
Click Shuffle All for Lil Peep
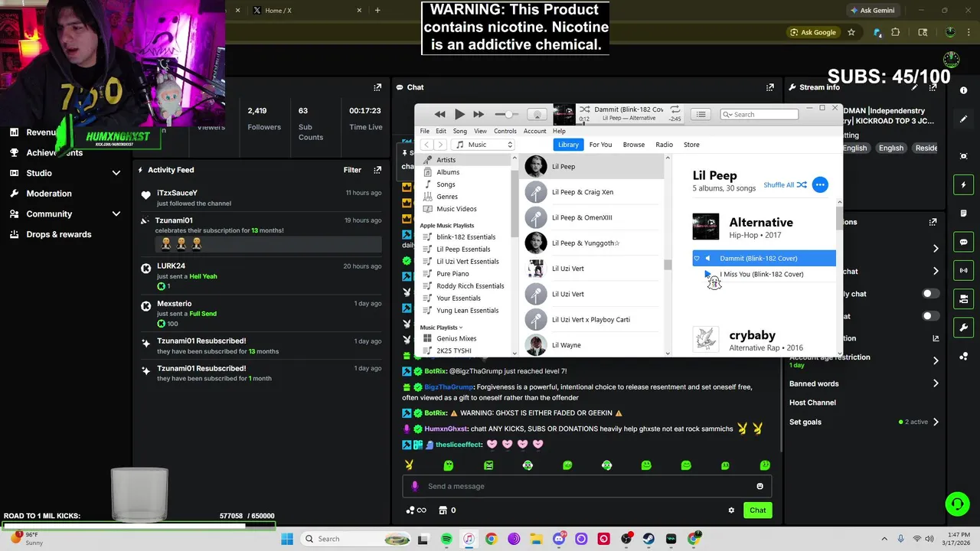point(785,184)
